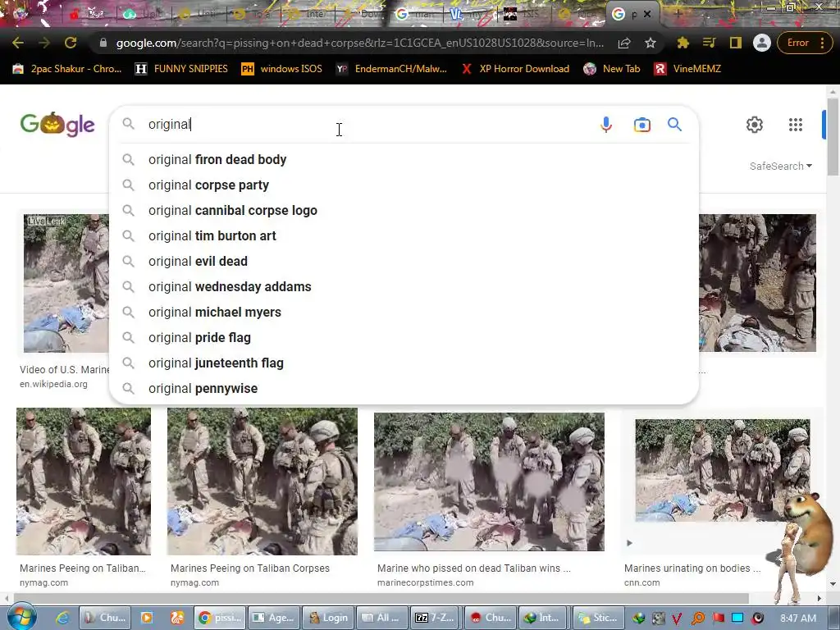Image resolution: width=840 pixels, height=630 pixels.
Task: Open the windows ISOS bookmark
Action: 282,69
